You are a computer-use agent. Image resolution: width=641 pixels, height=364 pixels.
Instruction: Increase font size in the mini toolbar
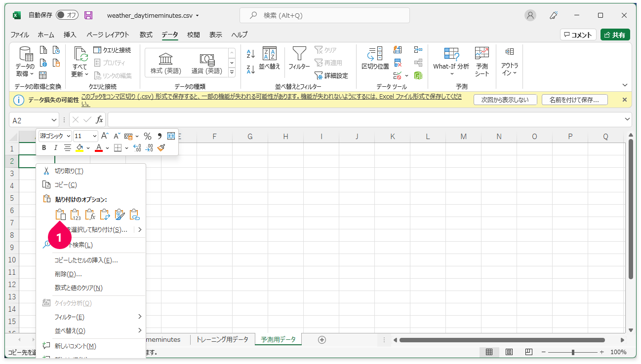click(x=105, y=136)
